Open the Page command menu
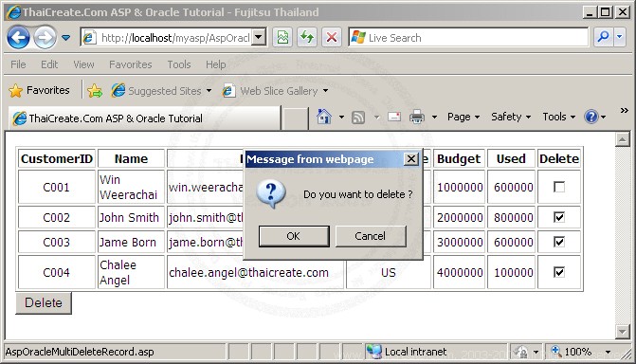 pyautogui.click(x=463, y=117)
